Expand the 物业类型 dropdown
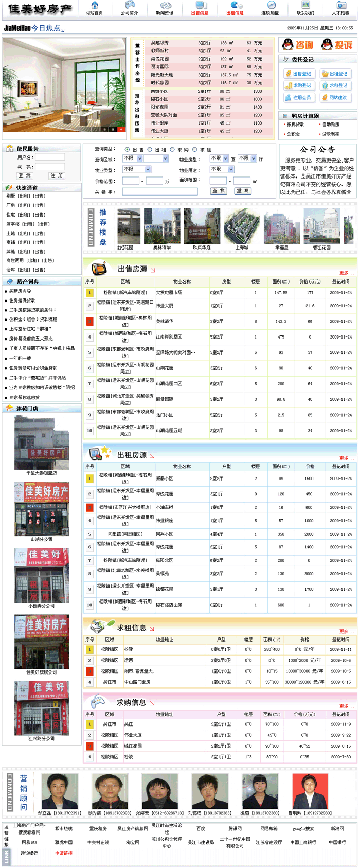Image resolution: width=360 pixels, height=868 pixels. click(x=137, y=169)
